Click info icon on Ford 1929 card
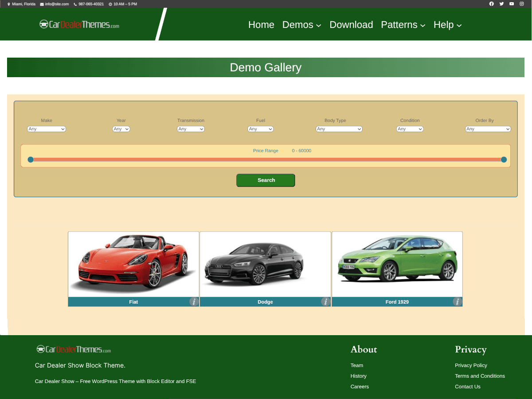Viewport: 532px width, 399px height. coord(457,302)
